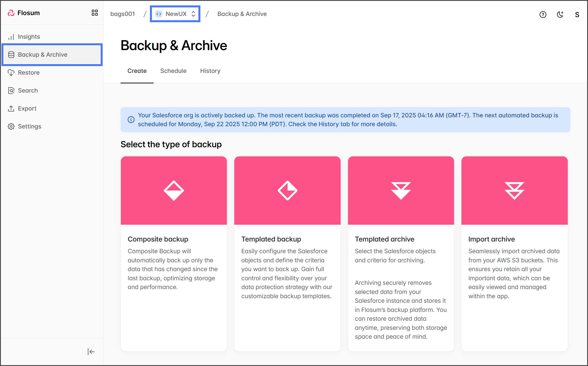Go to Restore in sidebar

[x=29, y=73]
